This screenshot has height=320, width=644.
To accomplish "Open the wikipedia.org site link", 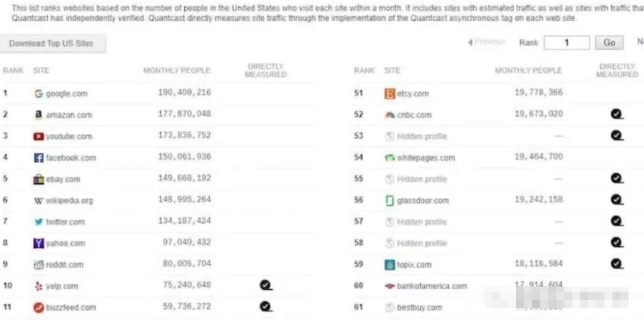I will (69, 201).
